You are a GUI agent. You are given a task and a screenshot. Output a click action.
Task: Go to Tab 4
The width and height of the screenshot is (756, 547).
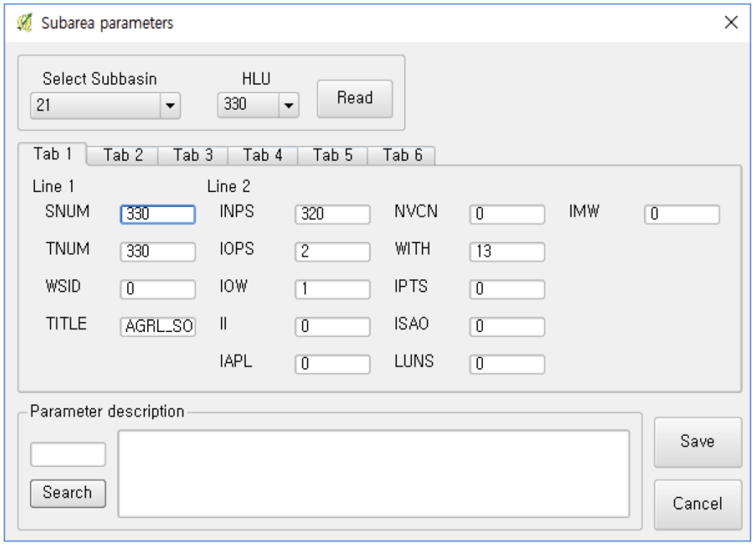(x=263, y=155)
